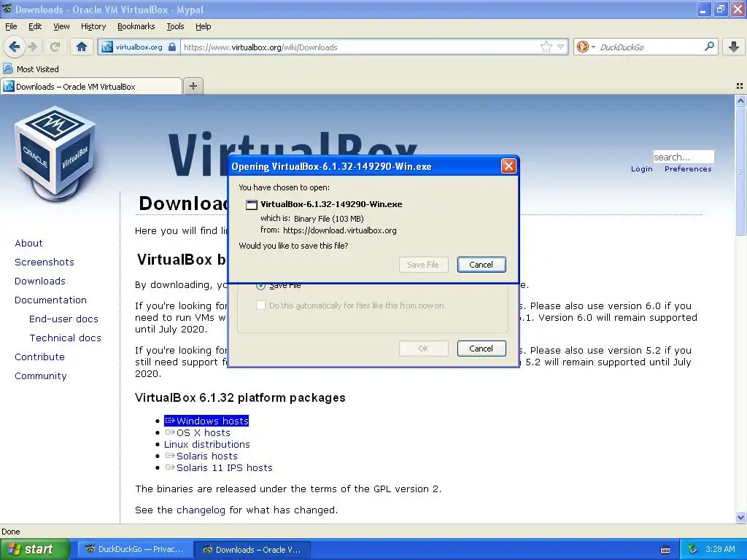Click the virtualbox.org site favicon in address bar
This screenshot has width=747, height=560.
point(107,47)
